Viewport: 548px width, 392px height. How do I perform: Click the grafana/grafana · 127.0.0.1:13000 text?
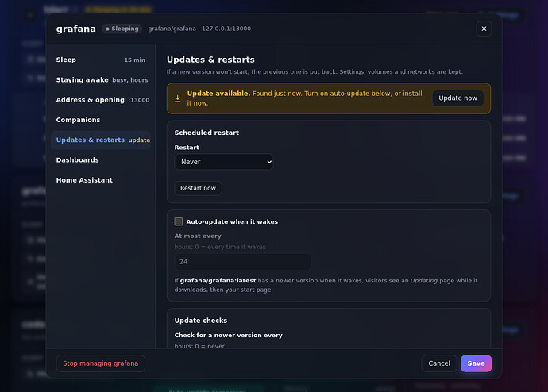(x=199, y=29)
